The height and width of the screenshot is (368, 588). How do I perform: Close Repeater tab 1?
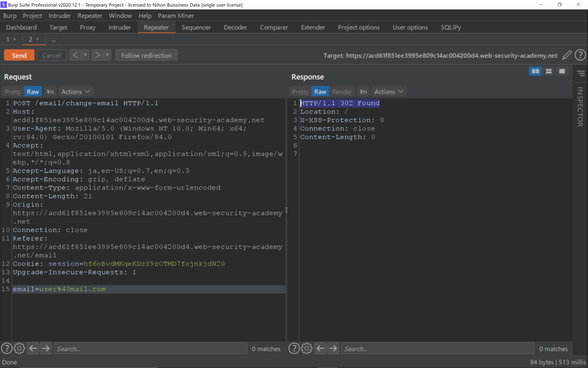(x=15, y=39)
